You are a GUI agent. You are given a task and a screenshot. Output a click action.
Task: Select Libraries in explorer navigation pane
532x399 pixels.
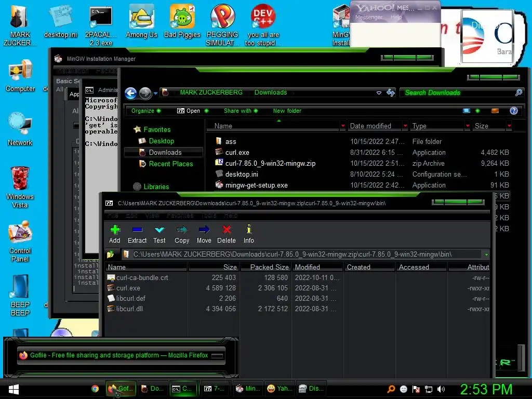pyautogui.click(x=151, y=187)
